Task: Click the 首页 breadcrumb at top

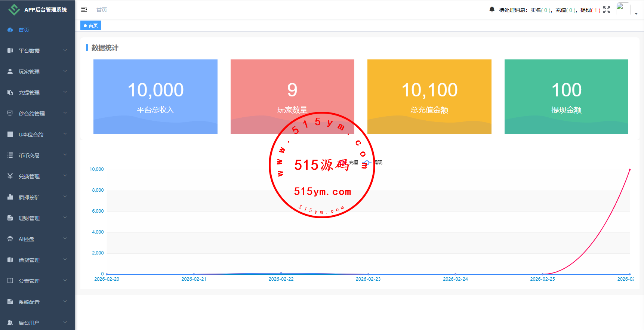Action: point(102,10)
